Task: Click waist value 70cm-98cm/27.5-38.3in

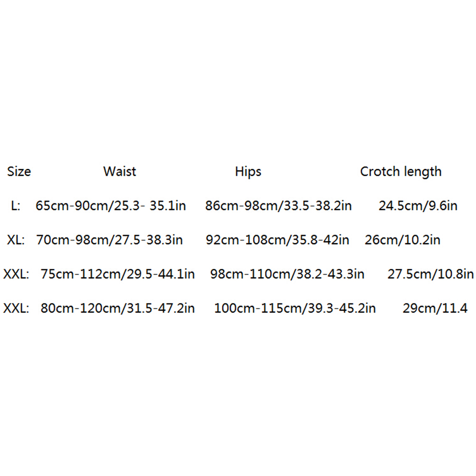Action: click(x=109, y=240)
